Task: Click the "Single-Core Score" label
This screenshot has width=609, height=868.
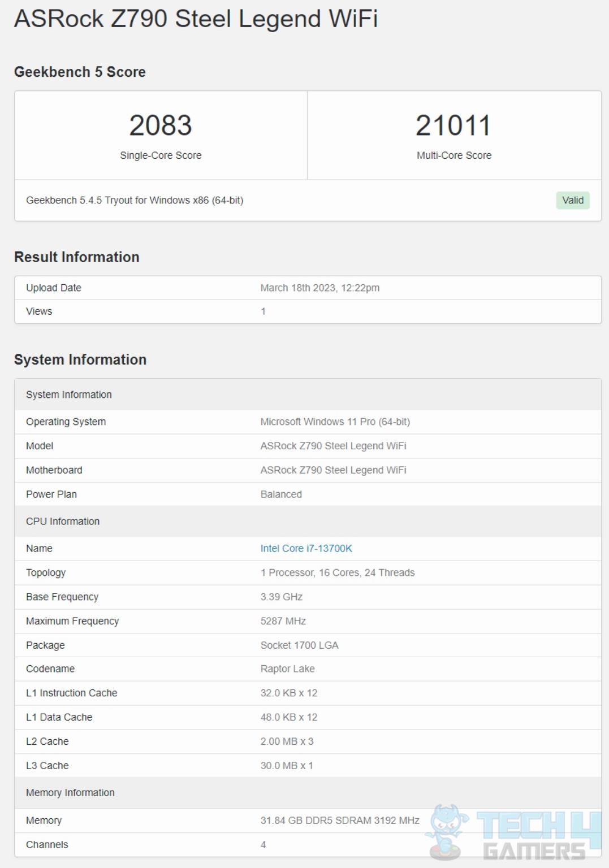Action: click(161, 155)
